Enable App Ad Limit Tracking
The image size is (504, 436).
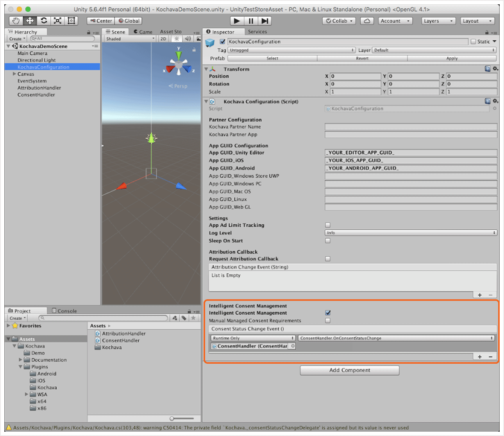pos(328,225)
